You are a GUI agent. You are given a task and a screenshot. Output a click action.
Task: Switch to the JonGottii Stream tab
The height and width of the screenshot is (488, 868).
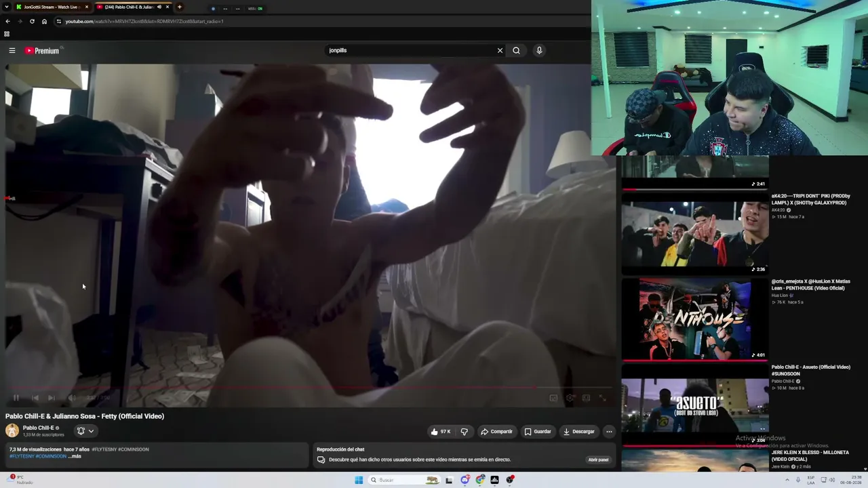click(52, 7)
